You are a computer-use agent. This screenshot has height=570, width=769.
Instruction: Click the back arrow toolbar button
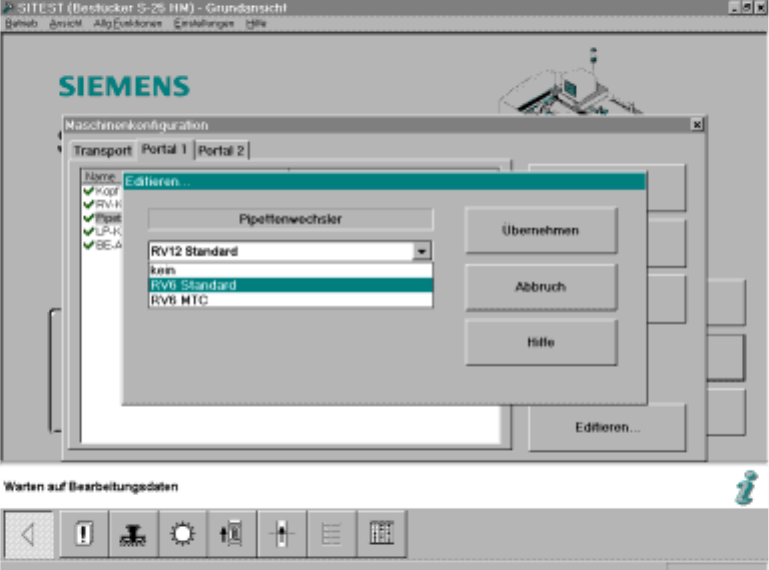pyautogui.click(x=29, y=534)
